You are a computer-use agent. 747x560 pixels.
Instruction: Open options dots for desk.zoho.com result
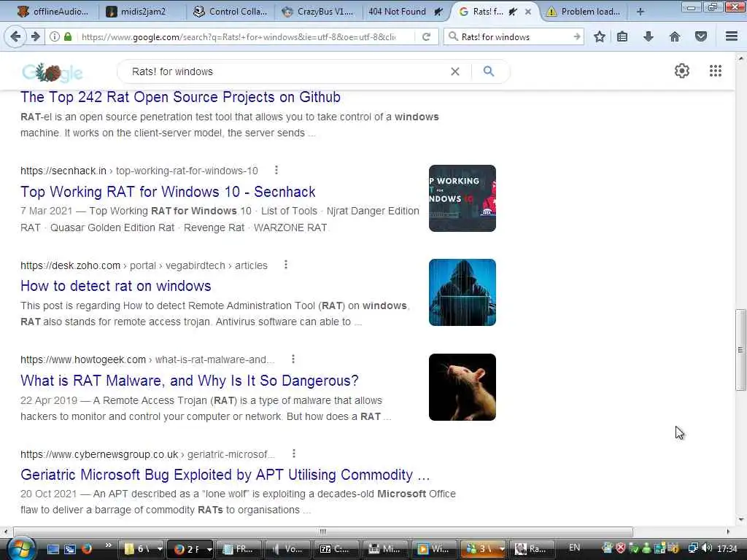[286, 265]
